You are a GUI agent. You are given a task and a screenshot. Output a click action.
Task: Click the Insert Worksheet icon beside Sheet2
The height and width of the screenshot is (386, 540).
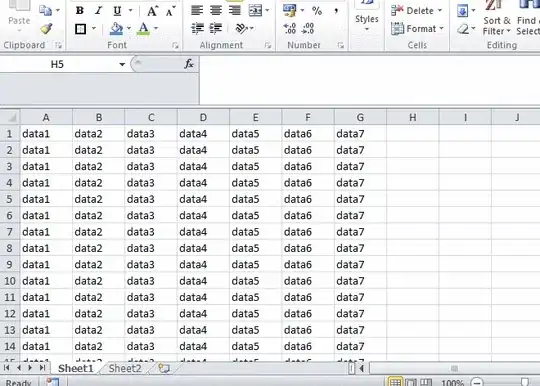point(164,368)
